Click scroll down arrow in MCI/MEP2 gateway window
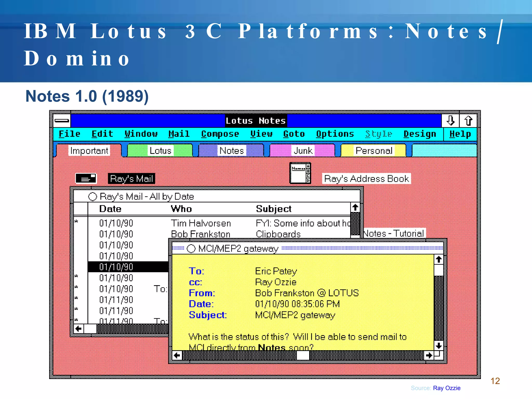532x399 pixels. 438,345
